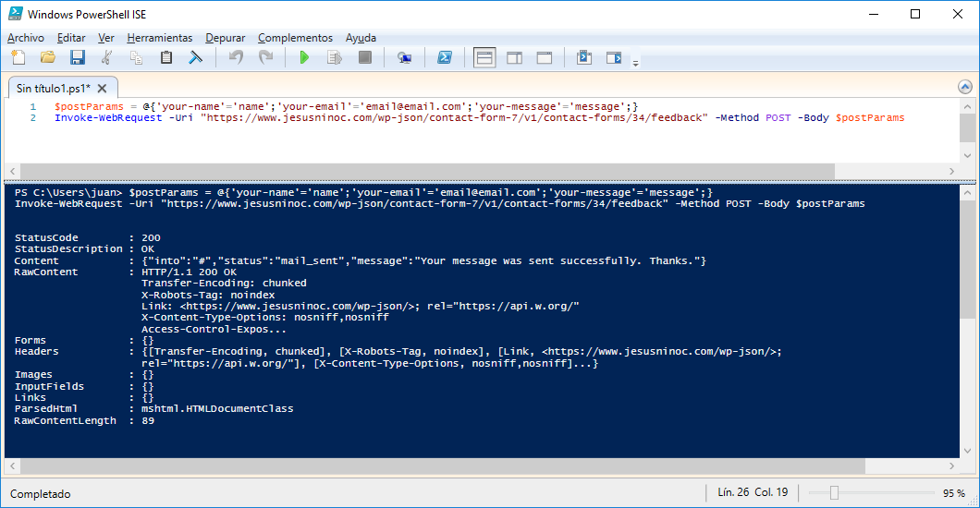Image resolution: width=980 pixels, height=508 pixels.
Task: Open the Ver menu
Action: tap(106, 38)
